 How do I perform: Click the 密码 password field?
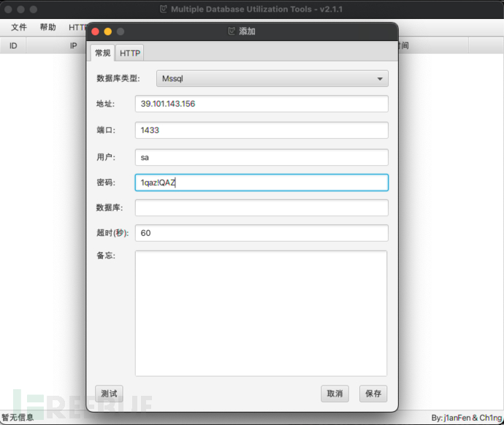pos(261,183)
